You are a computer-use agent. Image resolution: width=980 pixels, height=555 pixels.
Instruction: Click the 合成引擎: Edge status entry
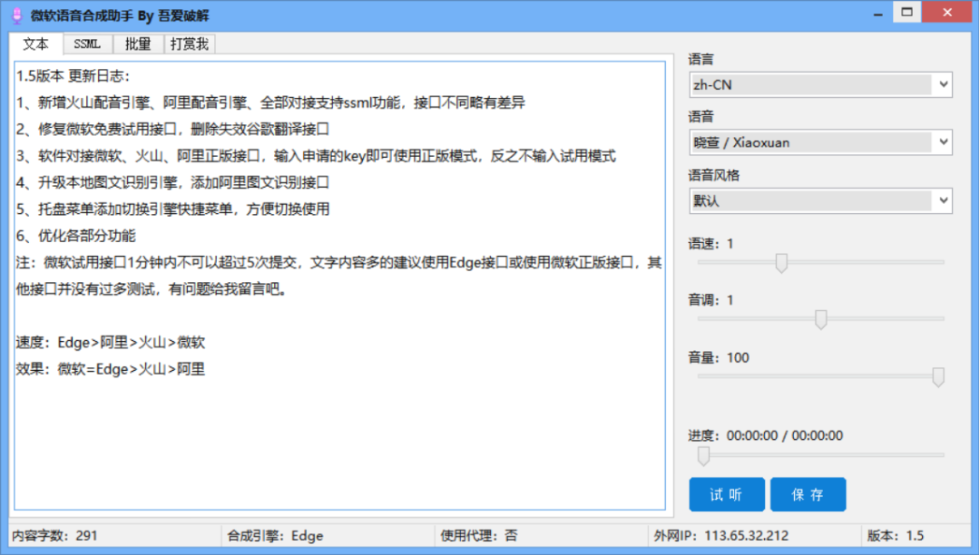275,536
